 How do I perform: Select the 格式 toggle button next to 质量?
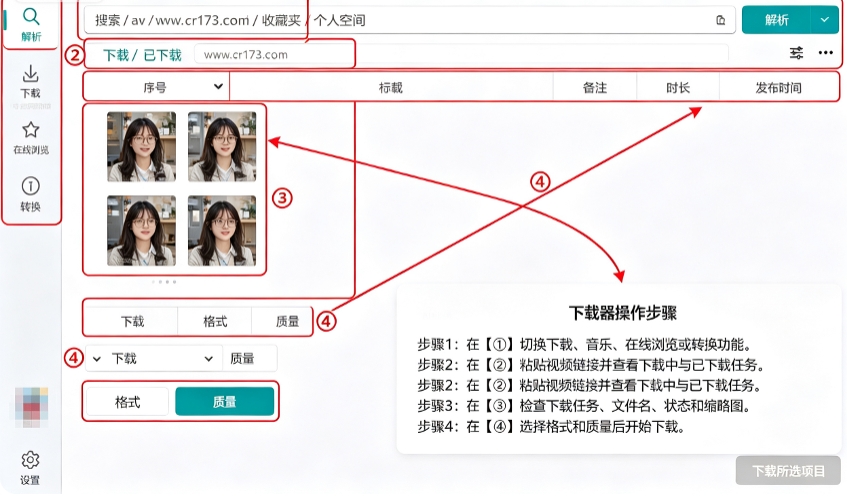pyautogui.click(x=127, y=402)
